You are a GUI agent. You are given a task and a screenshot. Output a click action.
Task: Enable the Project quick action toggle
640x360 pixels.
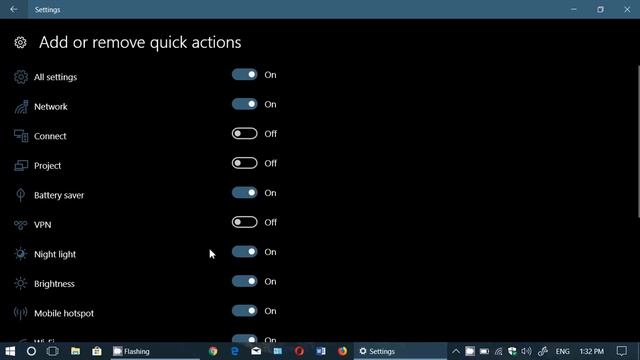point(244,163)
